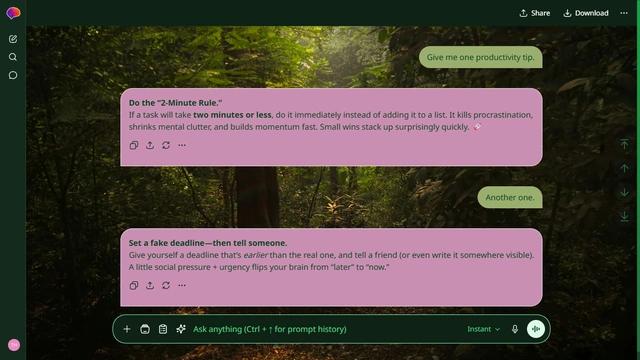Click the "Give me one productivity tip." message
This screenshot has height=360, width=640.
tap(480, 57)
